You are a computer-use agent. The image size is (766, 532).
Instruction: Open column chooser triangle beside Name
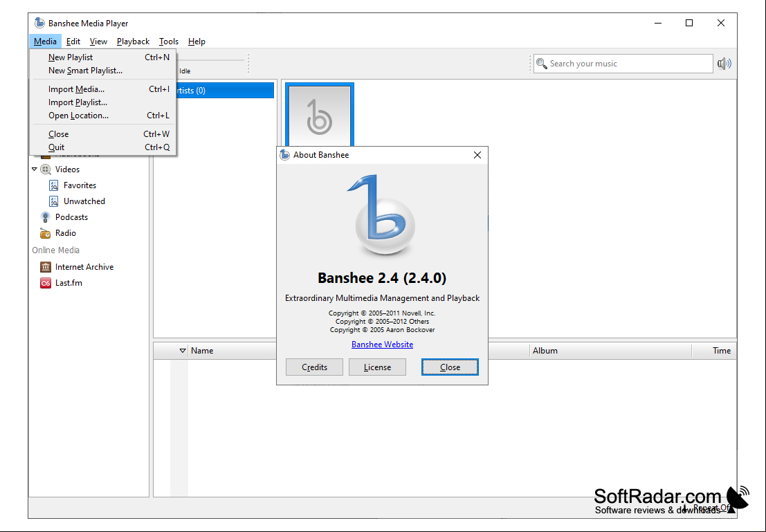[x=182, y=351]
